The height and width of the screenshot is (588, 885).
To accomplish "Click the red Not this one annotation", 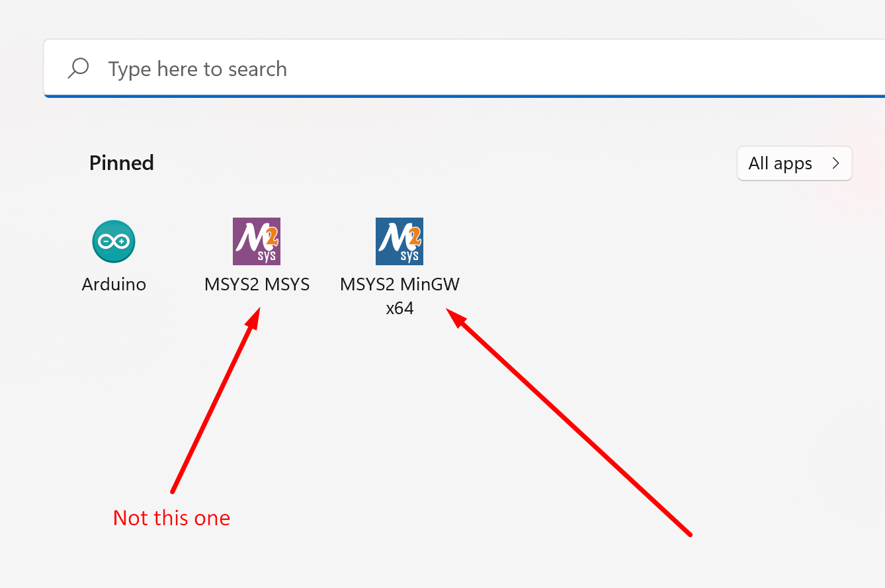I will pos(171,517).
